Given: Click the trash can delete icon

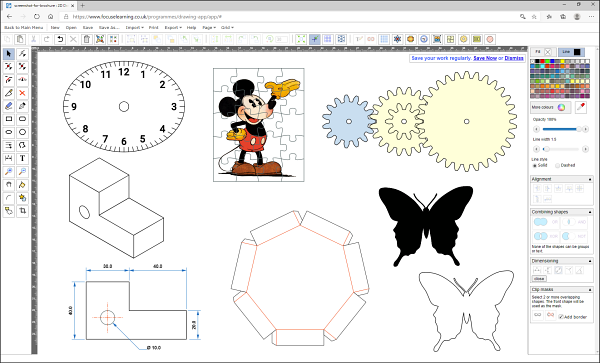Looking at the screenshot, I should pos(87,39).
